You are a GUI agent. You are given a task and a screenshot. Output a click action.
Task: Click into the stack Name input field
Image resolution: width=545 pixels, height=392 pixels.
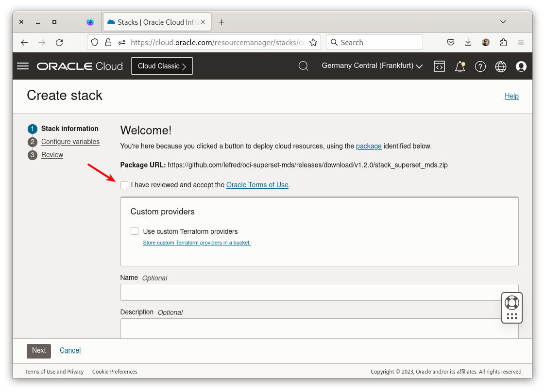(x=319, y=293)
